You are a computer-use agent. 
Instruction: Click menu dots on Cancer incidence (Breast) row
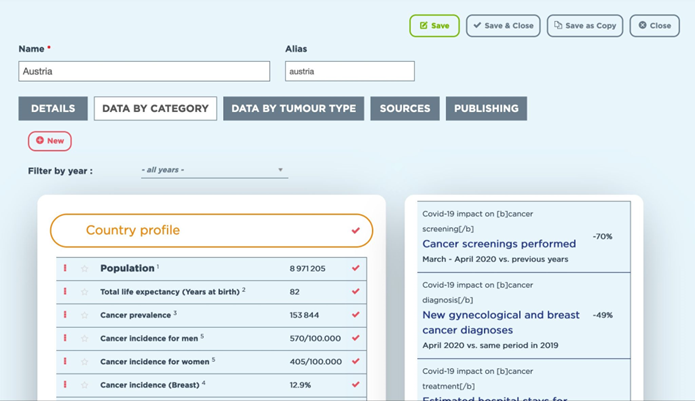tap(65, 385)
